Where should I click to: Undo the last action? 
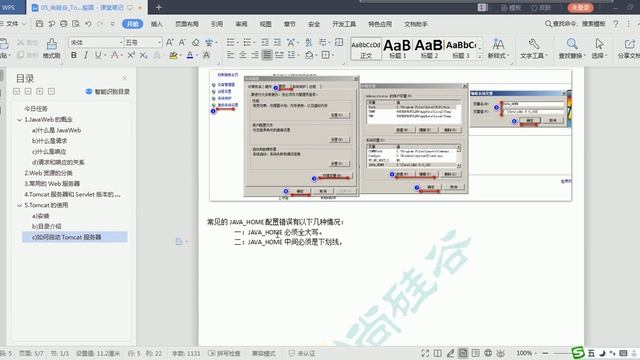click(x=88, y=24)
